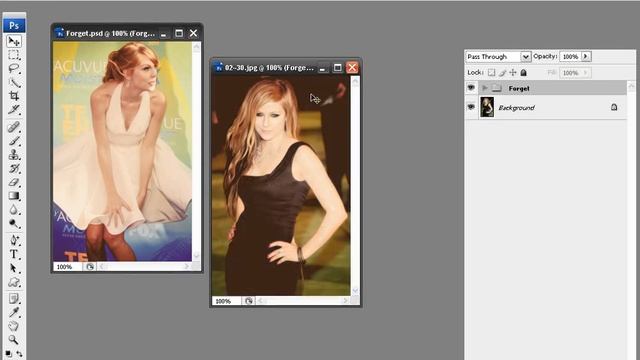Select the Hand tool
Screen dimensions: 640x360
coord(14,326)
